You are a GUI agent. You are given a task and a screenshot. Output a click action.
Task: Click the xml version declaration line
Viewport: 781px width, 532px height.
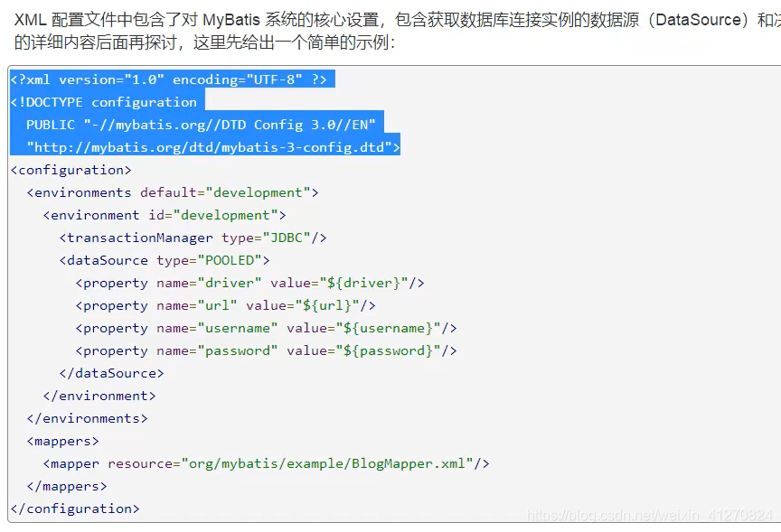[169, 79]
